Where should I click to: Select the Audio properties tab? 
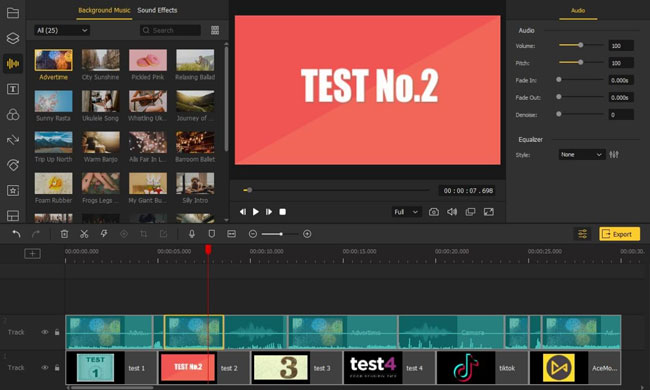(578, 10)
